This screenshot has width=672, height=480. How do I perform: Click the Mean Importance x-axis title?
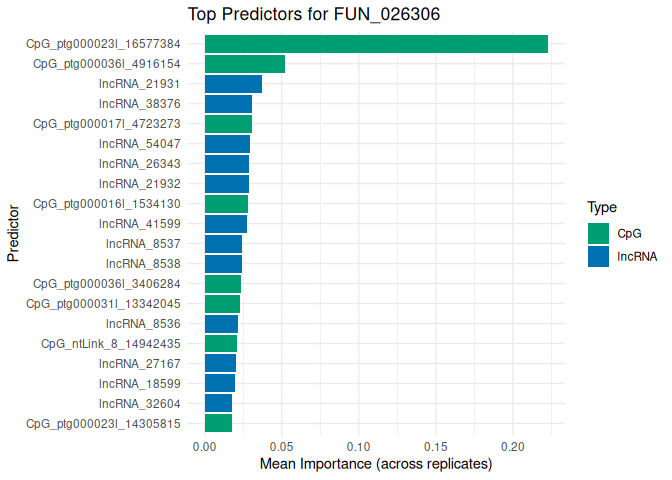point(376,465)
